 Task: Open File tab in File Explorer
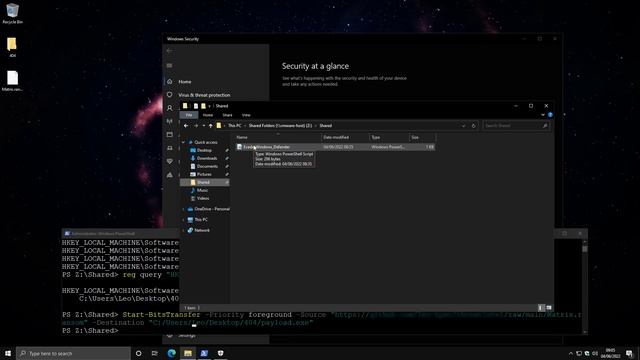pyautogui.click(x=189, y=115)
